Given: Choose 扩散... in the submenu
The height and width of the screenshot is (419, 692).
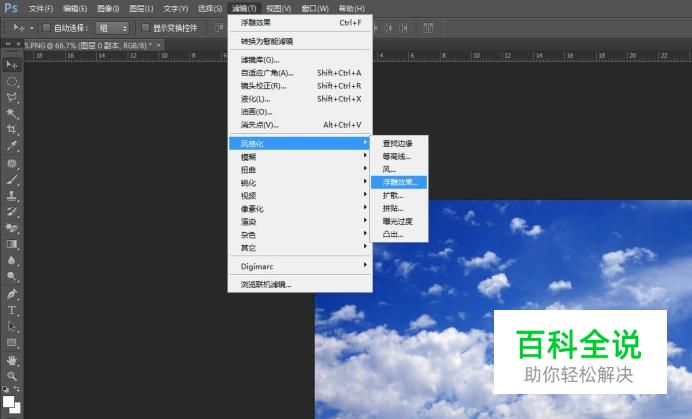Looking at the screenshot, I should pos(399,195).
